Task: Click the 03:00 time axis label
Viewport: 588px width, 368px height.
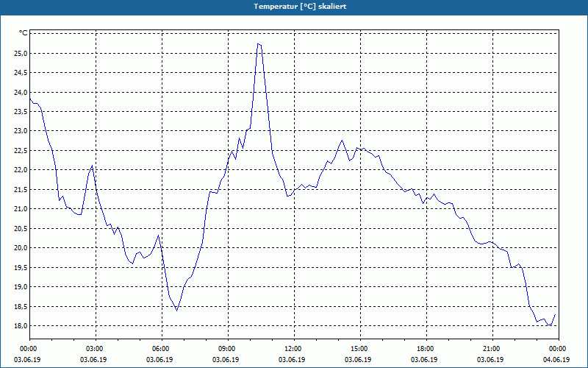Action: click(96, 349)
